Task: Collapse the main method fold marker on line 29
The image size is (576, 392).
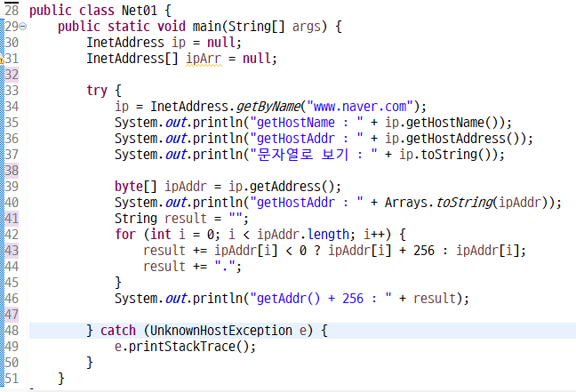Action: point(23,27)
